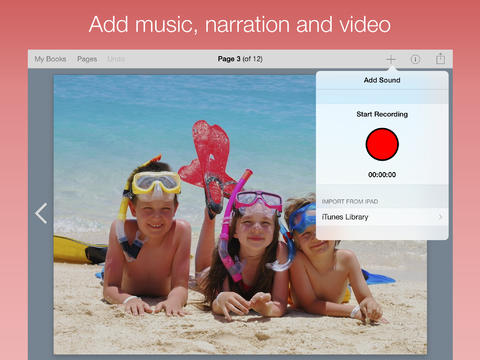Viewport: 480px width, 360px height.
Task: Open the info icon in toolbar
Action: pos(415,59)
